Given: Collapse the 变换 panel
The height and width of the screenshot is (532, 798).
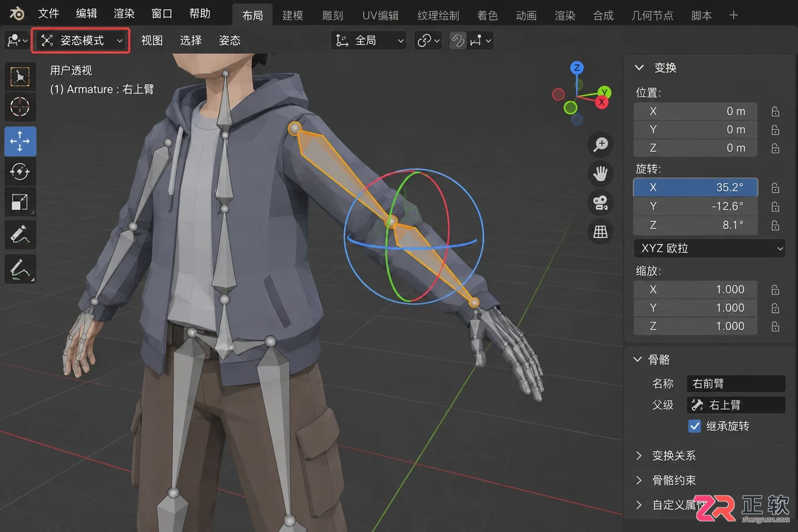Looking at the screenshot, I should [x=639, y=68].
